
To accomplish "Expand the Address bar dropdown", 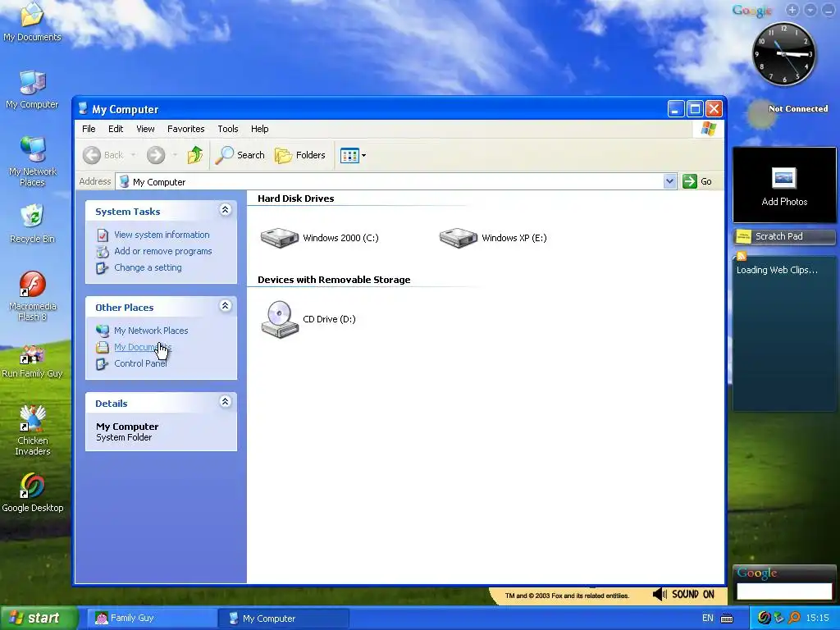I will [669, 181].
